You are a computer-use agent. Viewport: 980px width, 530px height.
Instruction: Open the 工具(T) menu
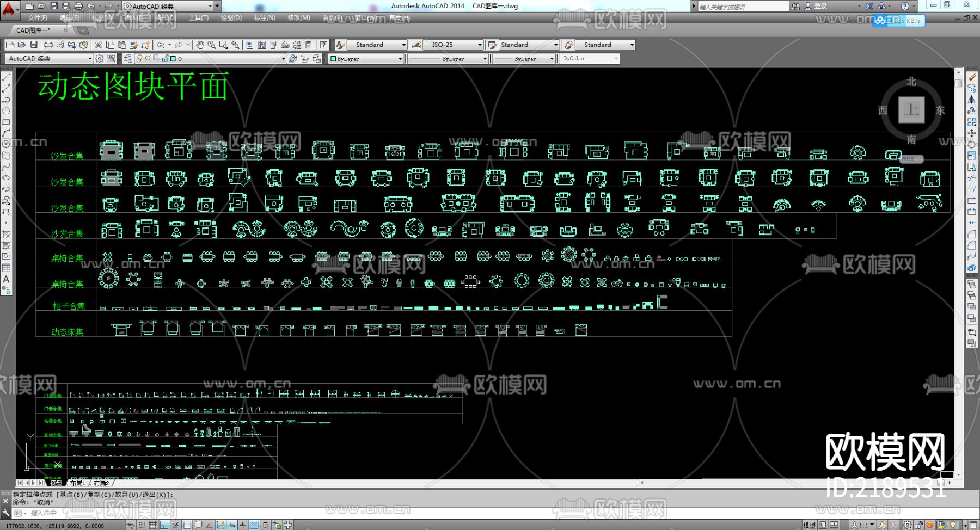click(199, 18)
